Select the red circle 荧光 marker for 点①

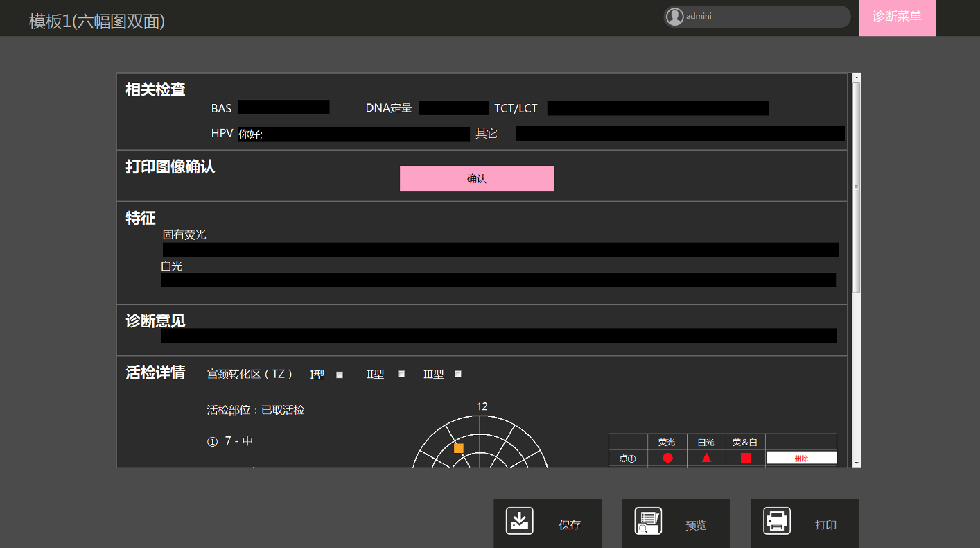[667, 458]
